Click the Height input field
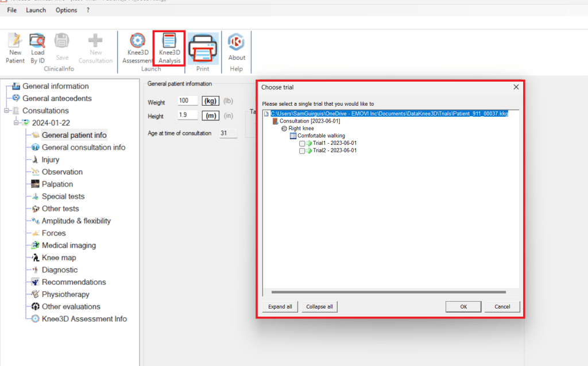The height and width of the screenshot is (366, 588). [x=188, y=115]
